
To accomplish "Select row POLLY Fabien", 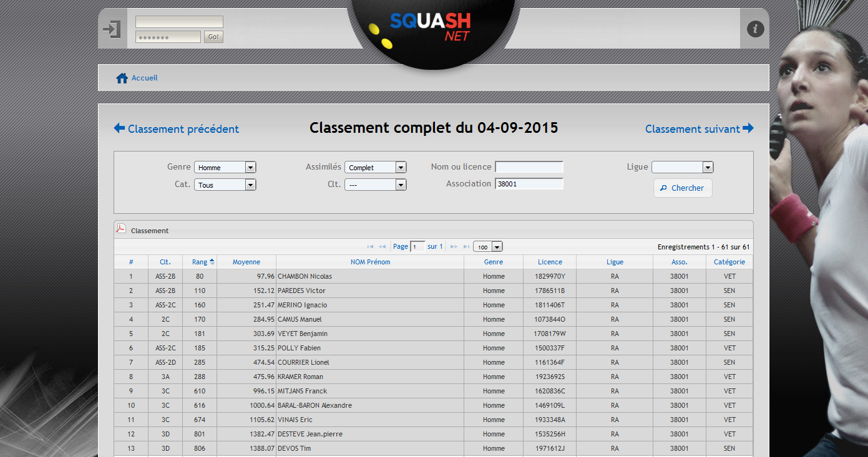I will point(434,348).
